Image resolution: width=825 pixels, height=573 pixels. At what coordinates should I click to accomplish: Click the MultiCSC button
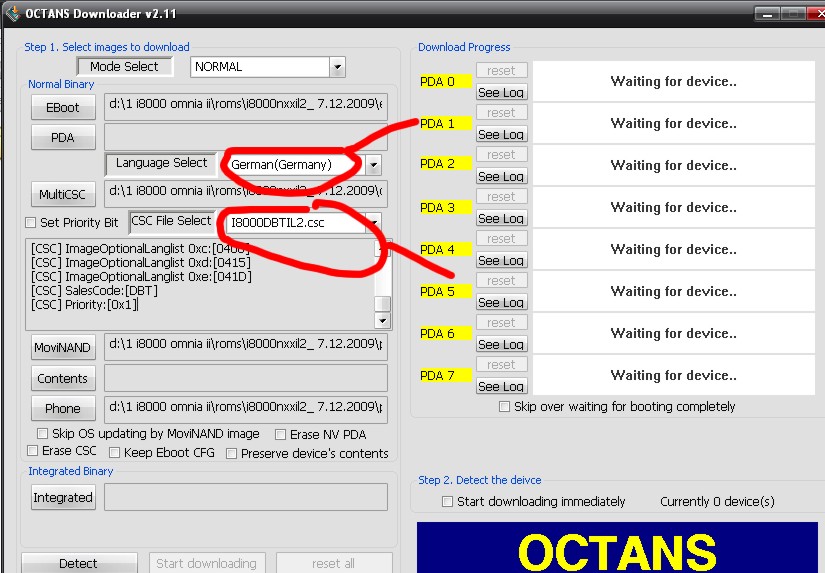(63, 194)
